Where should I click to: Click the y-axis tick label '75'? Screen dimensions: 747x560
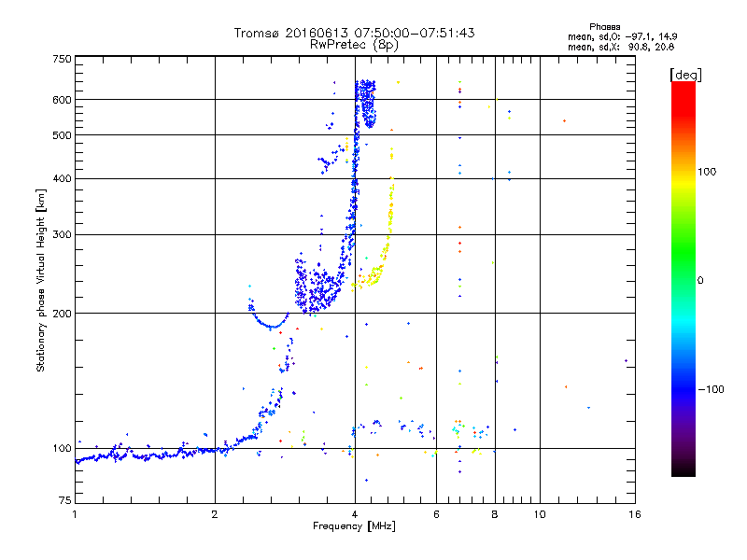(x=65, y=500)
